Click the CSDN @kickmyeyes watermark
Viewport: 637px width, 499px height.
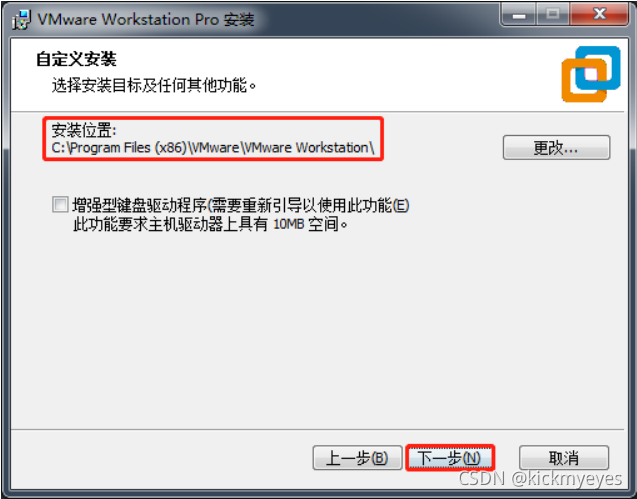pos(540,479)
